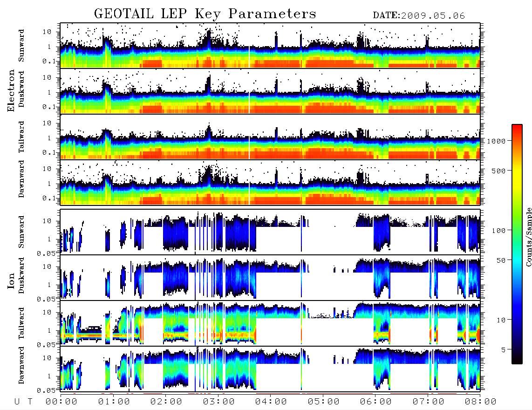Screen dimensions: 532x410
Task: Click the 04:00 time tick label
Action: pos(271,402)
